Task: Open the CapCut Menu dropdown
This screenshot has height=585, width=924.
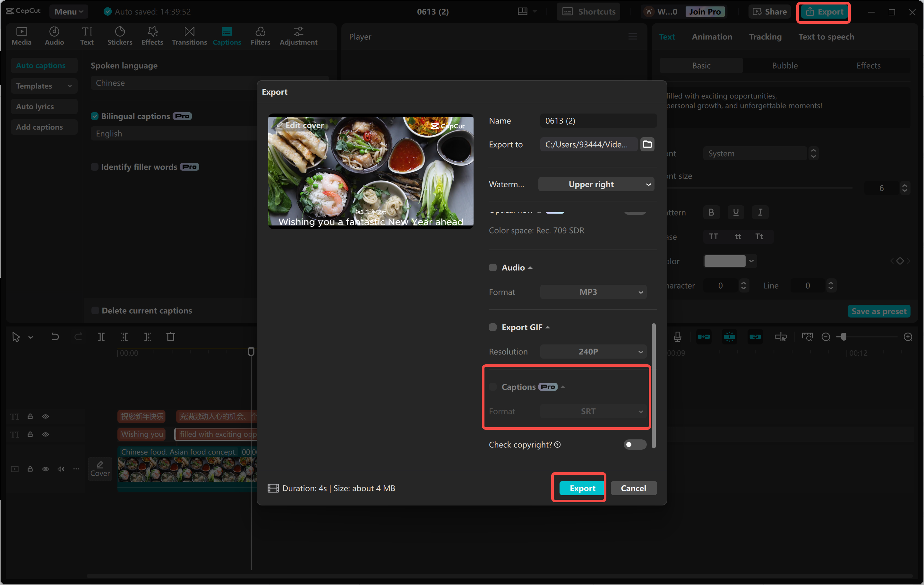Action: (69, 12)
